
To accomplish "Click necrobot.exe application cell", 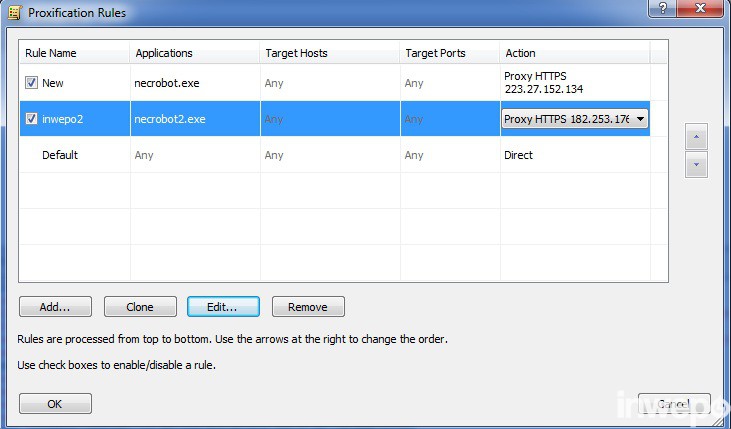I will [167, 83].
